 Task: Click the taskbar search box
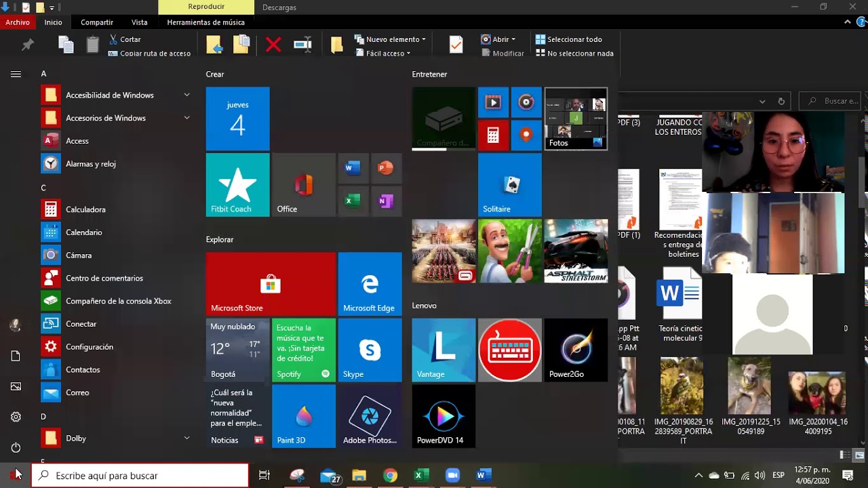pyautogui.click(x=140, y=475)
